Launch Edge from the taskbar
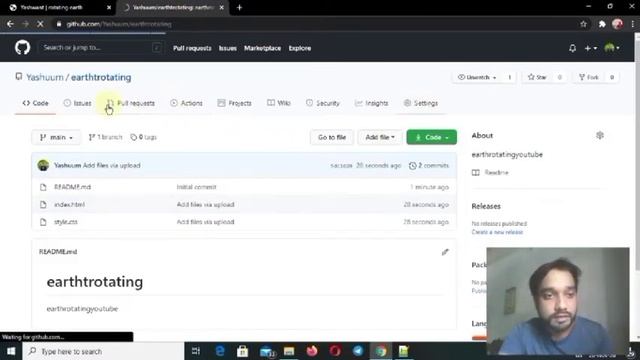The image size is (640, 360). click(x=220, y=351)
